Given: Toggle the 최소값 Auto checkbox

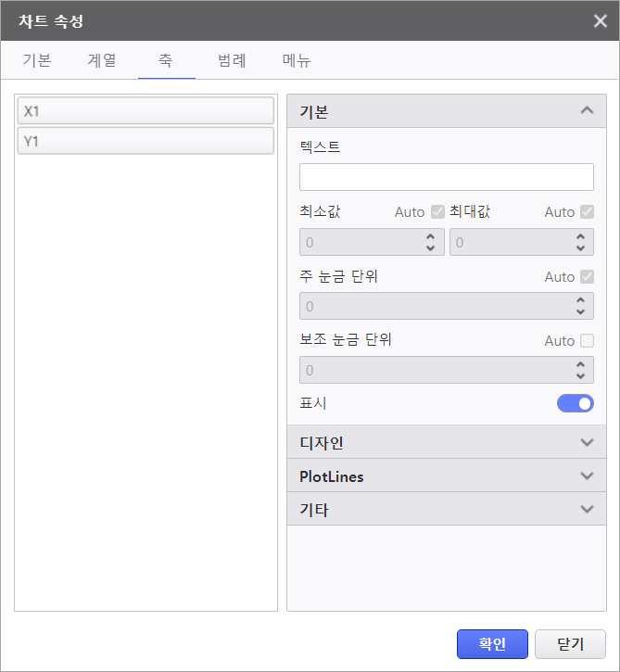Looking at the screenshot, I should (438, 211).
